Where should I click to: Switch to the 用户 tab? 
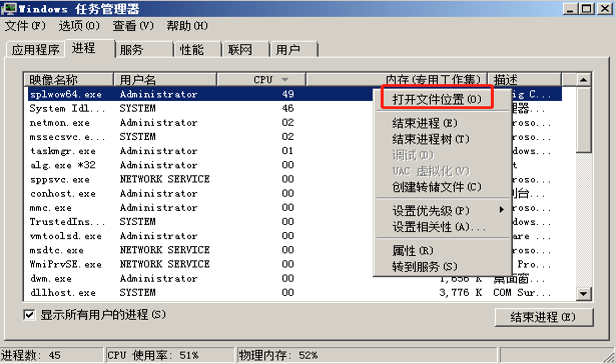294,50
